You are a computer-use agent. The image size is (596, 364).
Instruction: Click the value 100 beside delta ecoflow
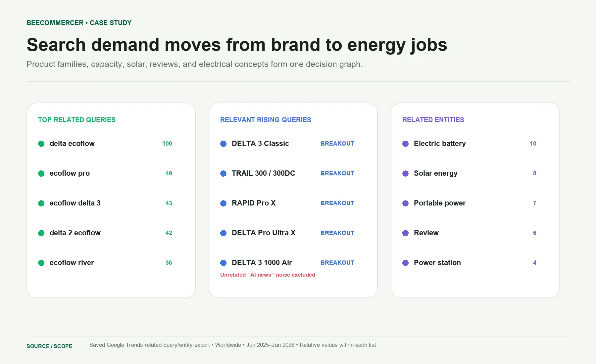click(167, 144)
